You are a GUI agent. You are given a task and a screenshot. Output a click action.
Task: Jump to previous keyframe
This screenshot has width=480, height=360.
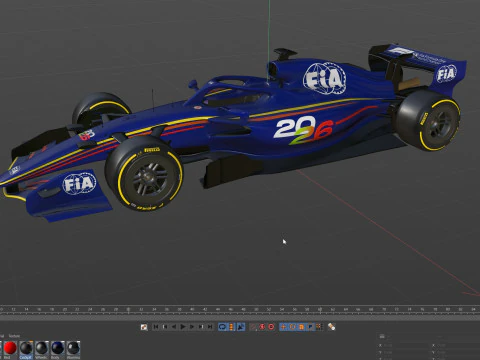pos(165,327)
